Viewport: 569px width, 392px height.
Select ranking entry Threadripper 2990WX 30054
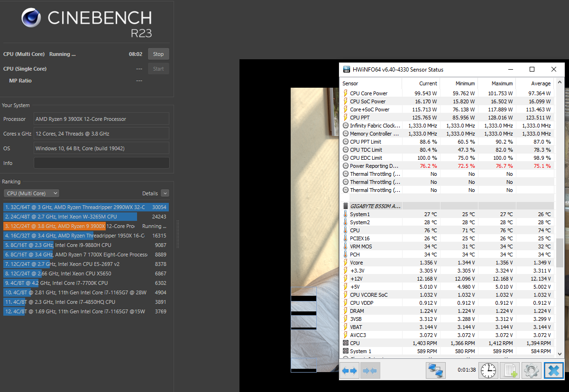(x=86, y=207)
